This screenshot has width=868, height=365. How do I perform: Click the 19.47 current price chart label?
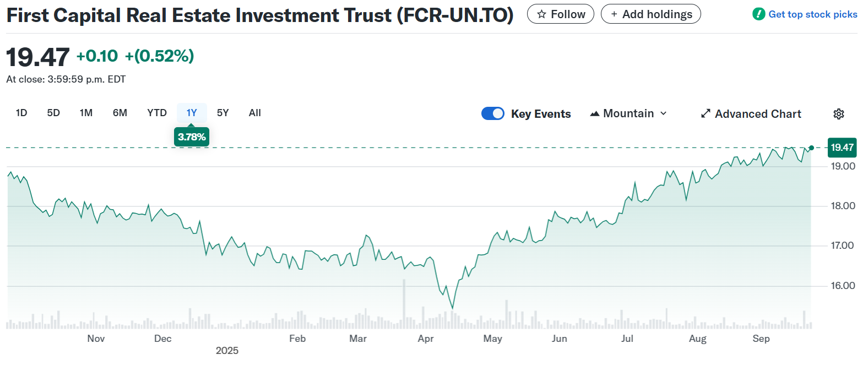pos(842,148)
